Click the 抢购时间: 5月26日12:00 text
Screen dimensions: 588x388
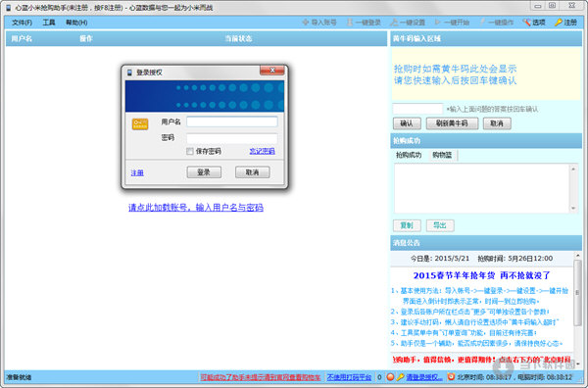tap(514, 259)
